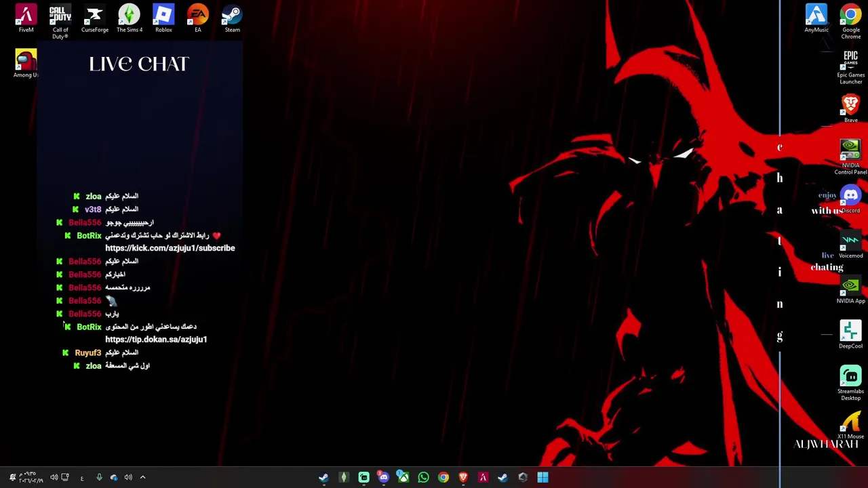The height and width of the screenshot is (488, 868).
Task: Launch Epic Games Launcher from the desktop
Action: point(850,66)
